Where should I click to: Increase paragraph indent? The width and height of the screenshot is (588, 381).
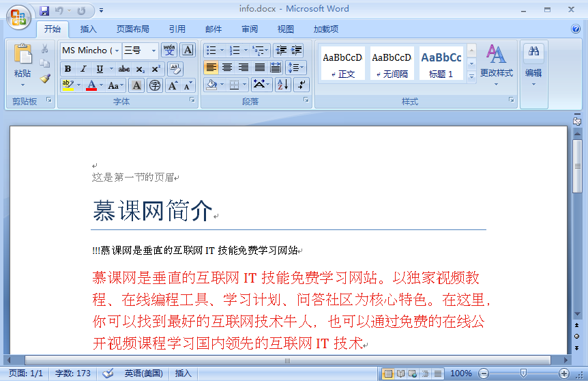click(296, 50)
